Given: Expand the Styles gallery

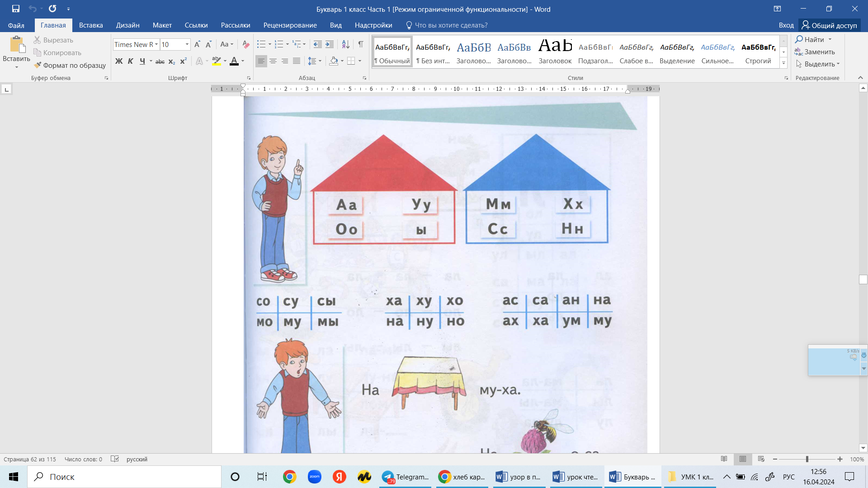Looking at the screenshot, I should click(783, 63).
